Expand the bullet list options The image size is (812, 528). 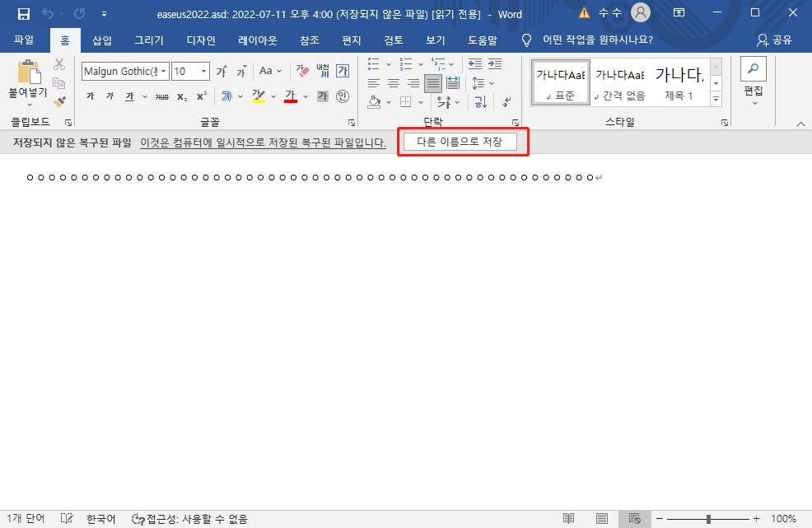tap(388, 64)
